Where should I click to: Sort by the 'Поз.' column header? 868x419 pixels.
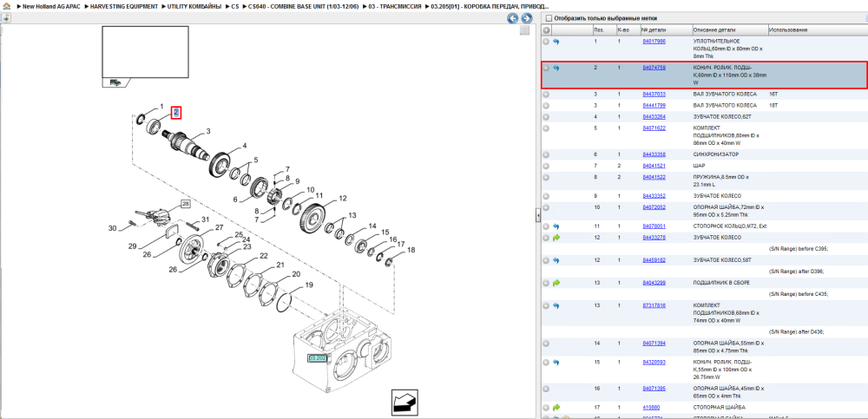click(x=603, y=29)
